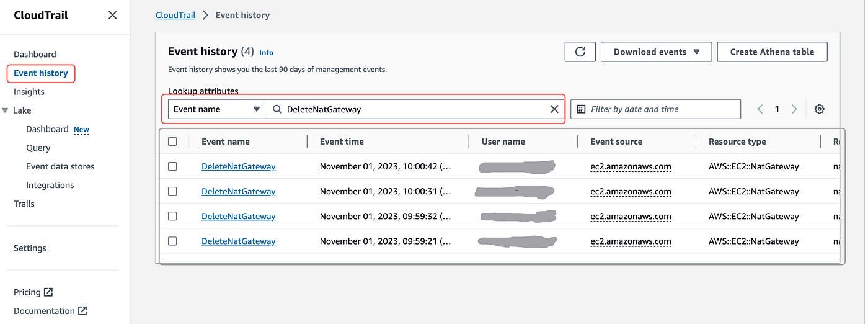Check the event at 09:59:32 row

click(172, 216)
